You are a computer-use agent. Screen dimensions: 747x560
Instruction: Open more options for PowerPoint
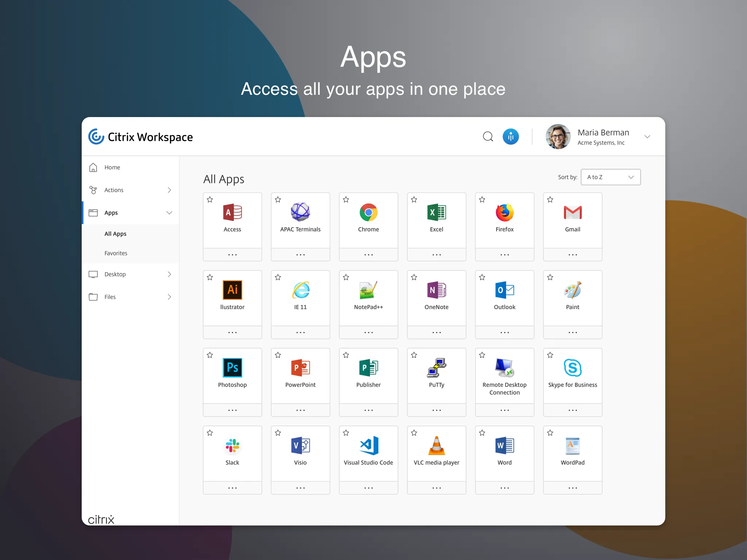[300, 410]
